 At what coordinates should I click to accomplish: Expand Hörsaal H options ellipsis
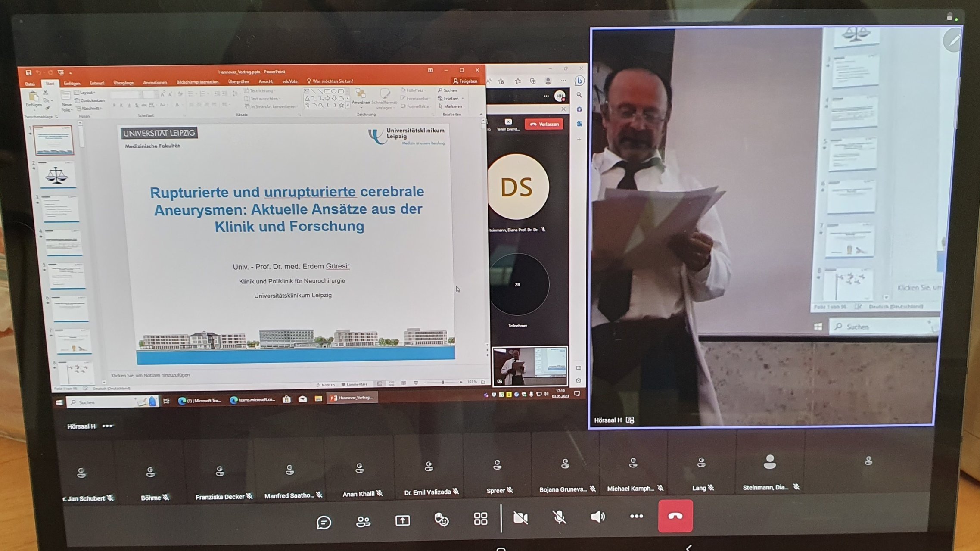coord(108,426)
